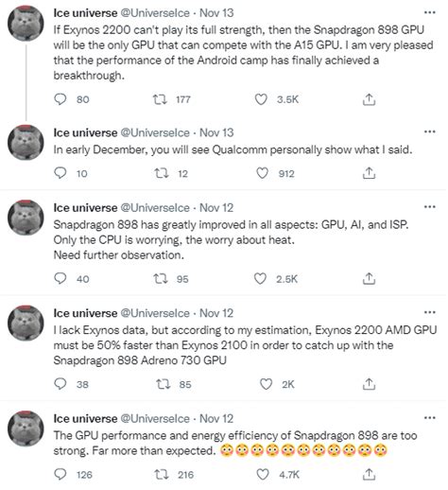
Task: Retweet the tweet with 12 retweets
Action: click(x=162, y=173)
